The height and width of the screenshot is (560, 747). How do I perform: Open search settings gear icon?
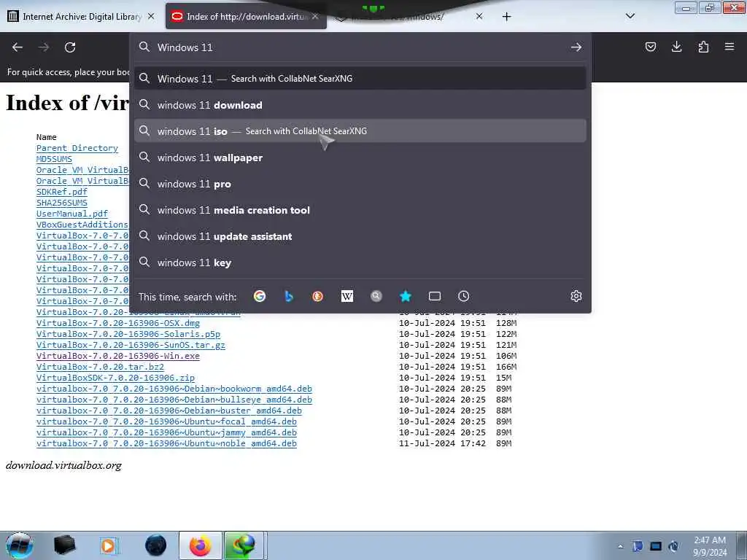pyautogui.click(x=576, y=296)
